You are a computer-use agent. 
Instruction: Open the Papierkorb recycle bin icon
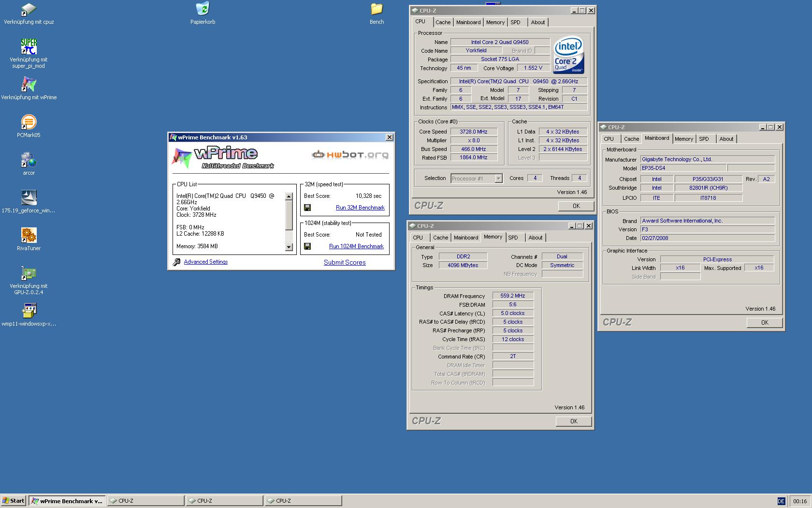tap(203, 14)
